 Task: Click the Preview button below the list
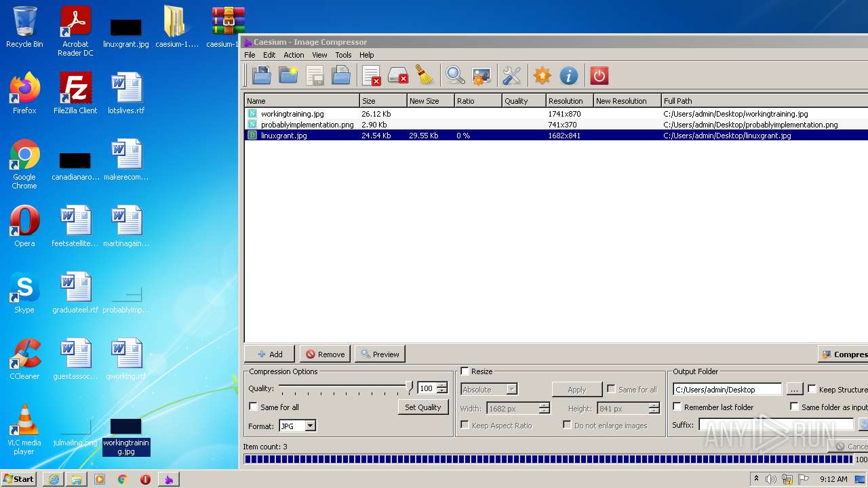[x=380, y=354]
